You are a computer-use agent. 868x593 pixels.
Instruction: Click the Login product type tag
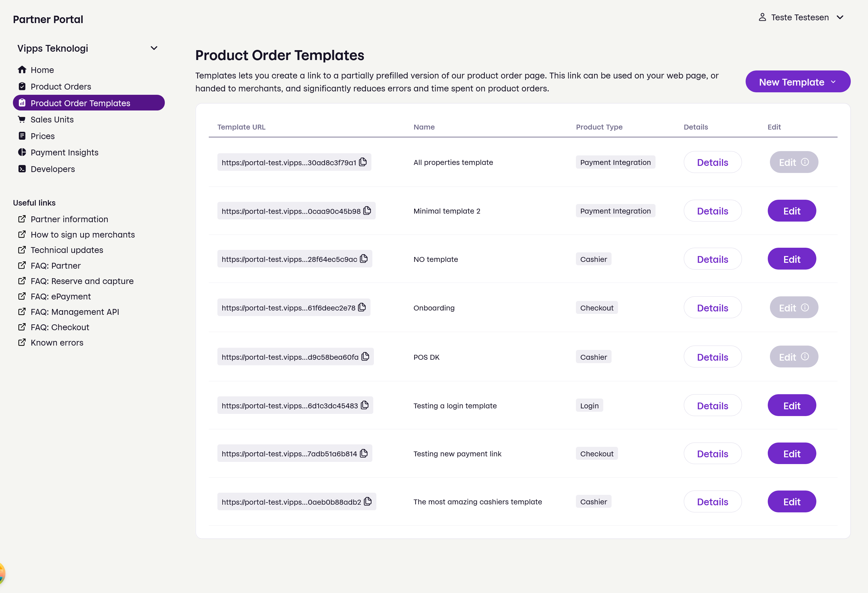tap(589, 405)
